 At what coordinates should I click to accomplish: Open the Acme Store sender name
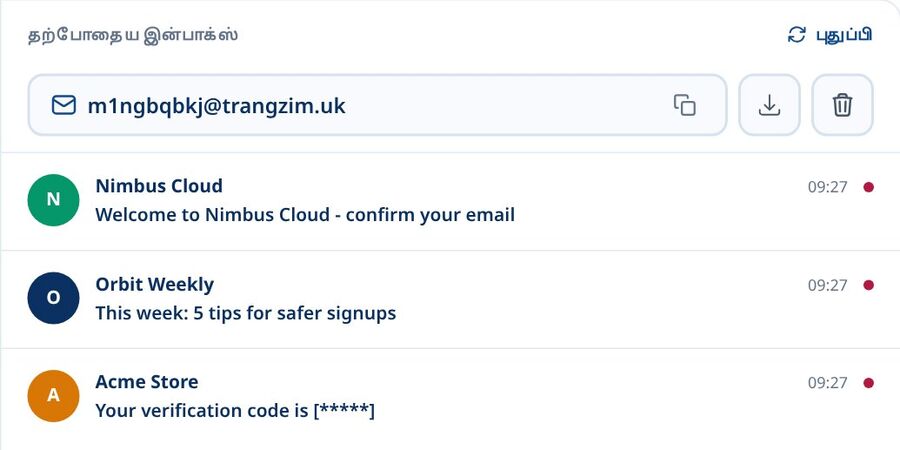click(x=147, y=382)
